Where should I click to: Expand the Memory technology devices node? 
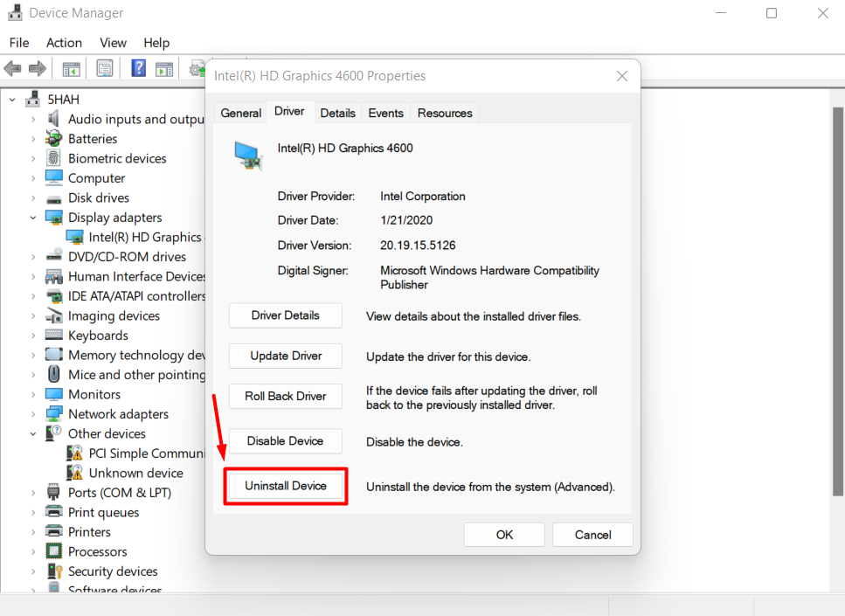pos(33,355)
